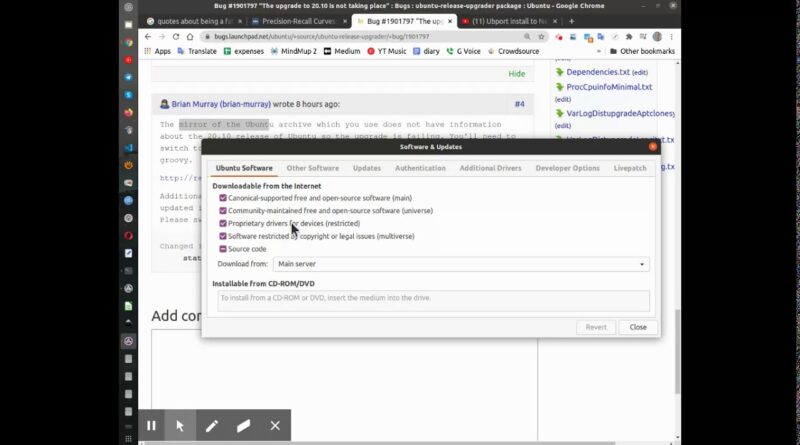Go back with the browser back arrow
This screenshot has height=445, width=800.
[x=148, y=37]
